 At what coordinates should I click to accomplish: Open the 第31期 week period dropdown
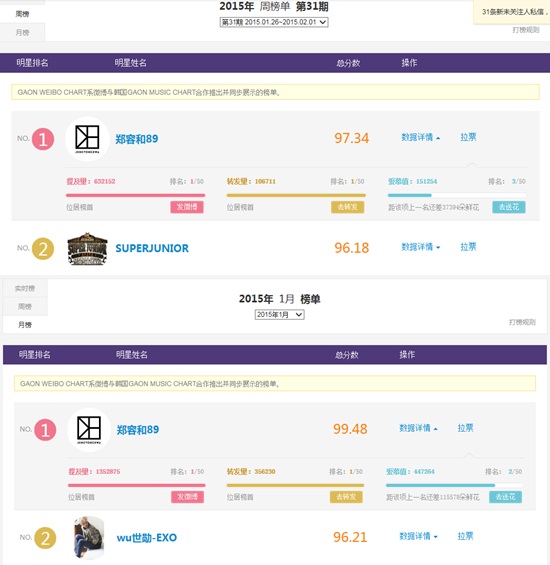(x=274, y=22)
